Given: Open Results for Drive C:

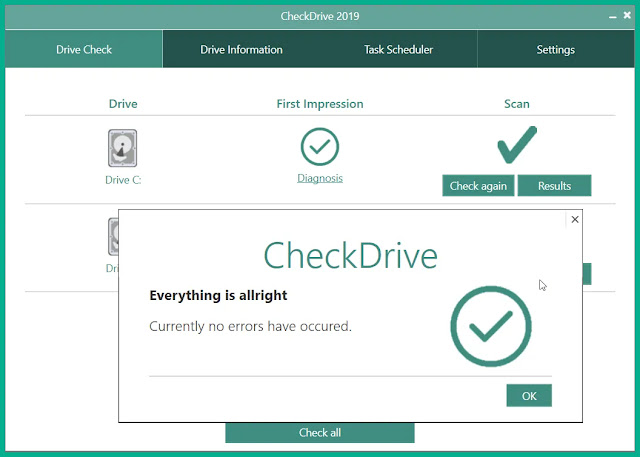Looking at the screenshot, I should [554, 186].
